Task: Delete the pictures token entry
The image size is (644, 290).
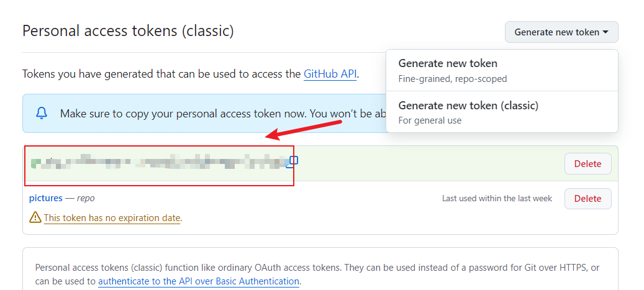Action: pyautogui.click(x=587, y=199)
